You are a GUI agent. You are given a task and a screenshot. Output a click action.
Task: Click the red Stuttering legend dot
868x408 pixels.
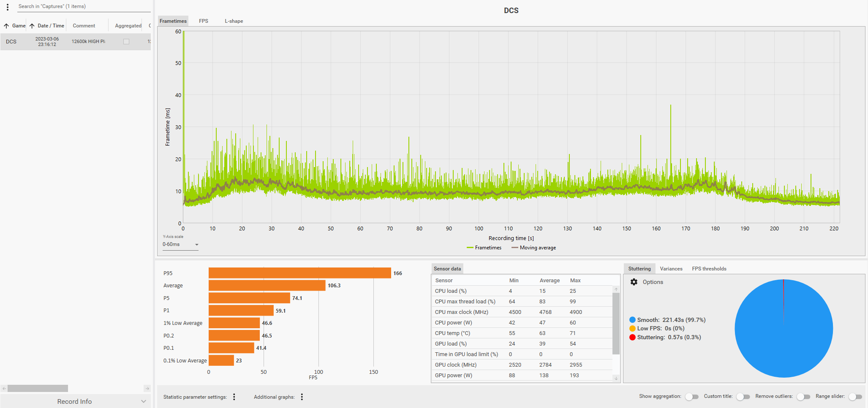632,337
